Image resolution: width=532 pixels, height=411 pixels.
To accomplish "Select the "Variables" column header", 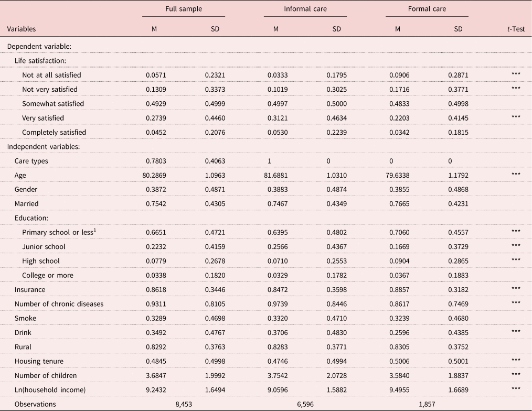I will tap(22, 29).
